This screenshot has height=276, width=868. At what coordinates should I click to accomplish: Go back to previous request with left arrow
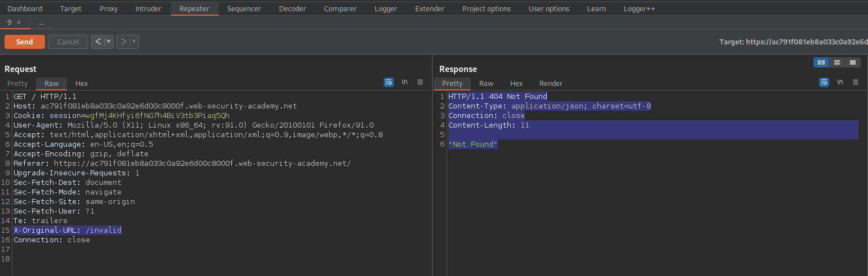coord(98,42)
